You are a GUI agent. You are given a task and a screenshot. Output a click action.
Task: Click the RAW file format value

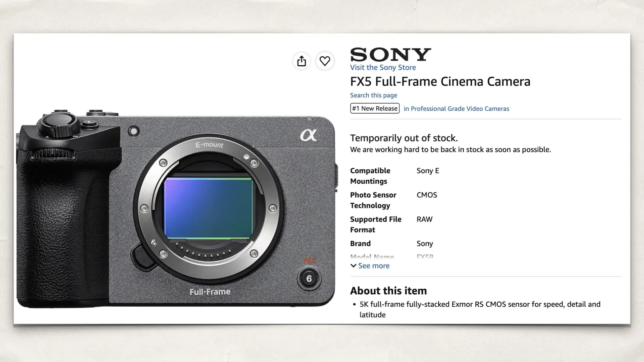[x=424, y=219]
